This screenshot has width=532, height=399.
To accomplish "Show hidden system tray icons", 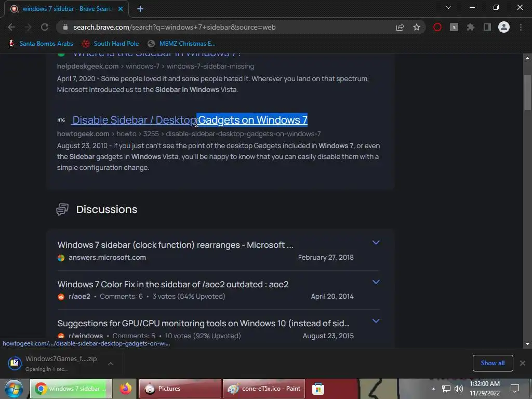I will 433,389.
